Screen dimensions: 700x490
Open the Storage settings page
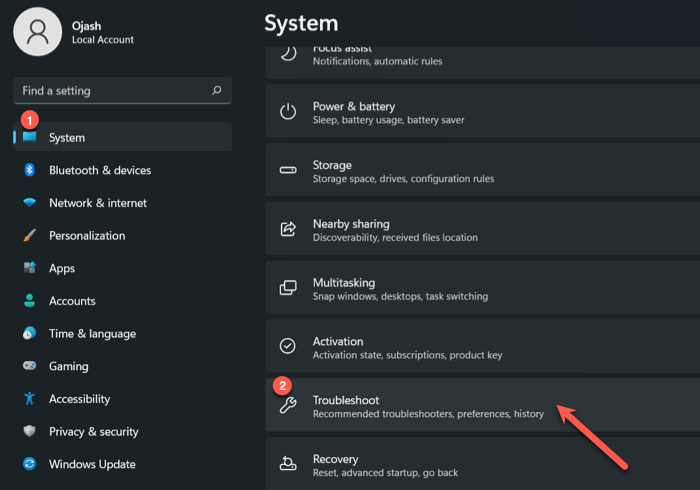[483, 170]
